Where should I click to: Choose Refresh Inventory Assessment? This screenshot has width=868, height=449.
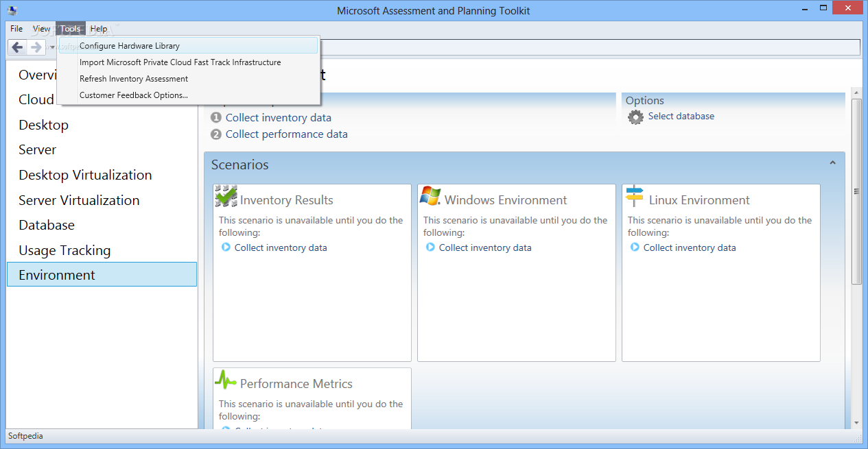click(188, 79)
